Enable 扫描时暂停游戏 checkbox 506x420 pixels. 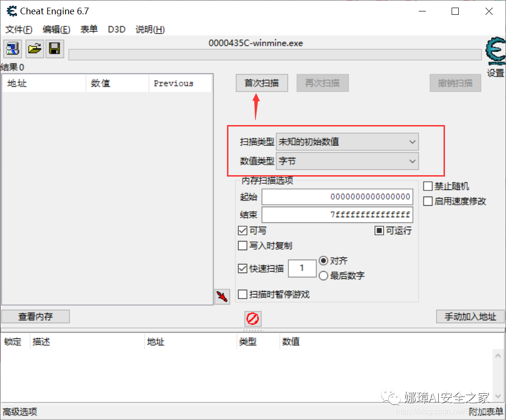243,294
